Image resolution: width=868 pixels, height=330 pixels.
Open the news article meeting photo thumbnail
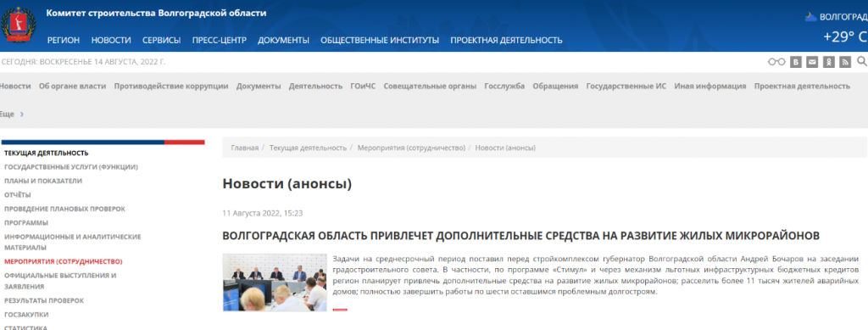[x=275, y=282]
